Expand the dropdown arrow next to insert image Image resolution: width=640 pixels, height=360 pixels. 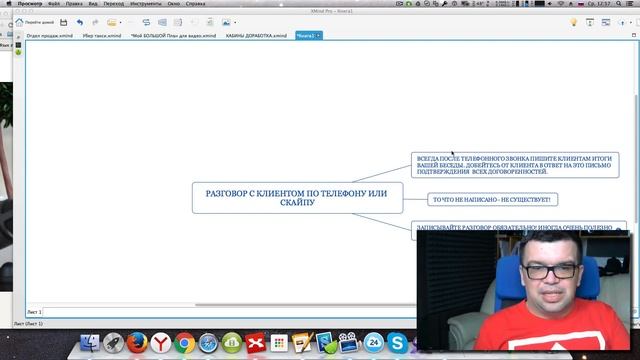235,22
